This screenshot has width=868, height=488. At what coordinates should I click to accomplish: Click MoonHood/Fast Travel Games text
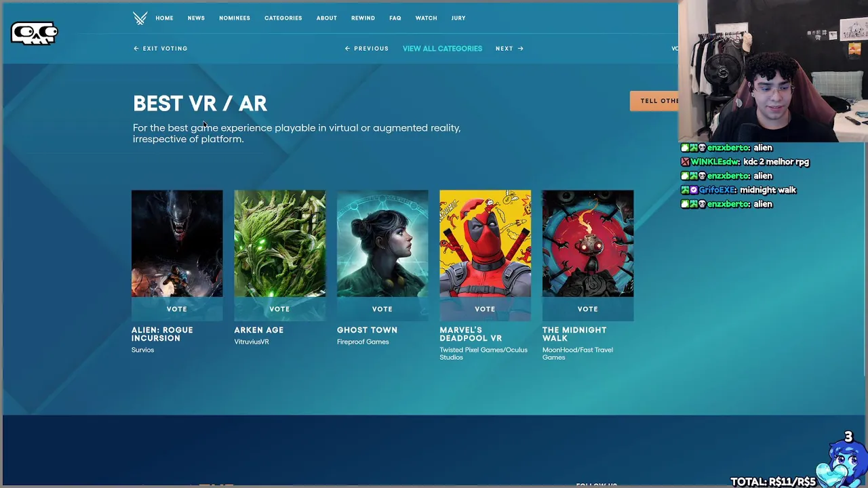(578, 354)
